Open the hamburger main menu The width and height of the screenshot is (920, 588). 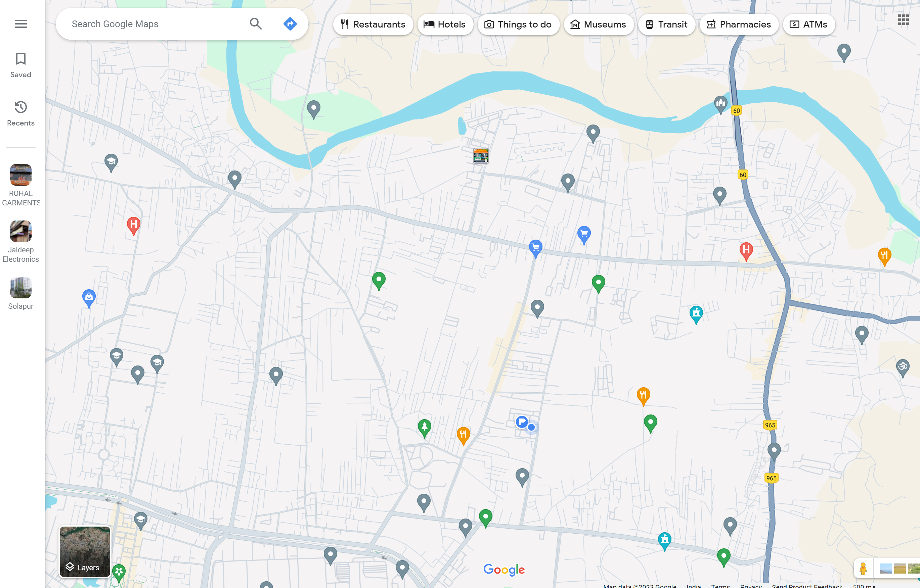20,24
